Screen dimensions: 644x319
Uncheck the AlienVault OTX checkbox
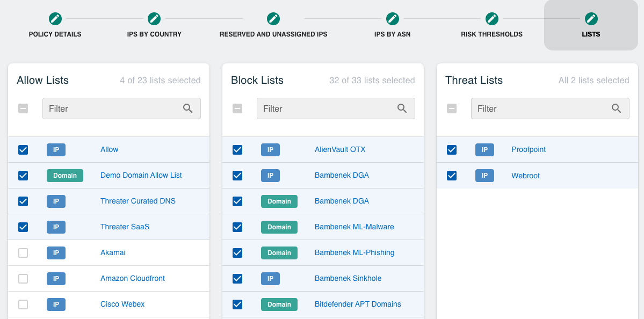click(x=237, y=150)
